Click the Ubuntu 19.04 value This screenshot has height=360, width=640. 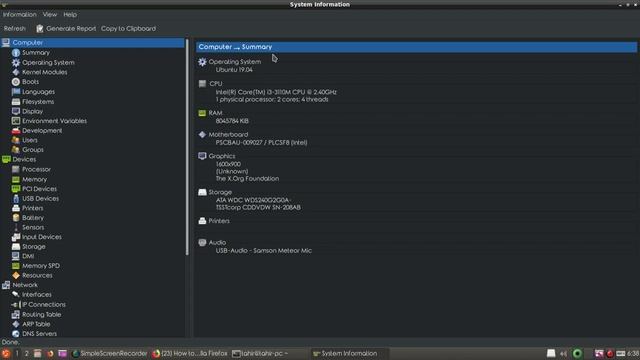click(234, 70)
